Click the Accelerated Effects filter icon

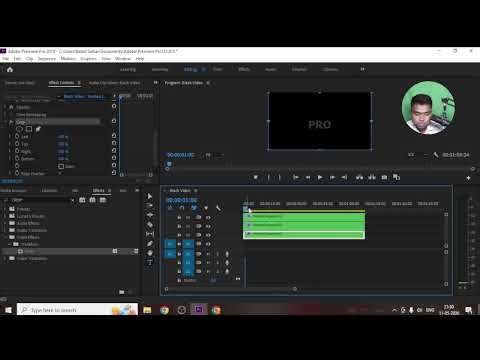[82, 200]
